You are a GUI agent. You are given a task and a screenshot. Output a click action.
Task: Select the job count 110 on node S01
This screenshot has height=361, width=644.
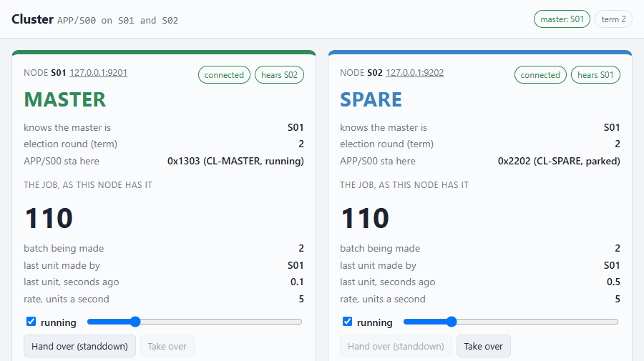(x=49, y=218)
